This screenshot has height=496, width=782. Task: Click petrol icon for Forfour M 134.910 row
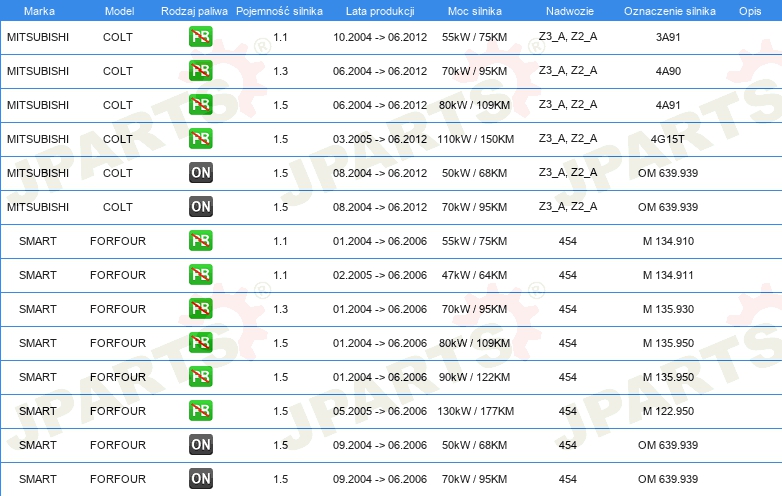click(200, 241)
